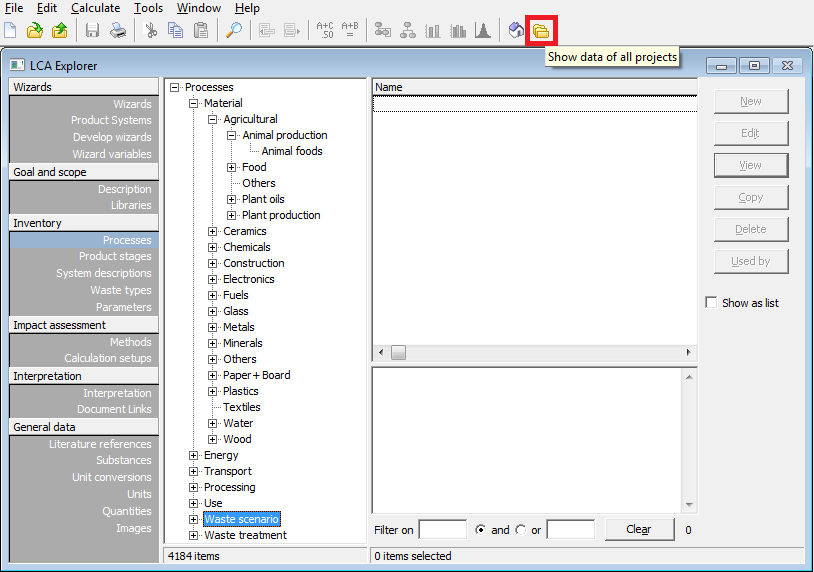Click the Delete button
Viewport: 814px width, 572px height.
tap(751, 229)
